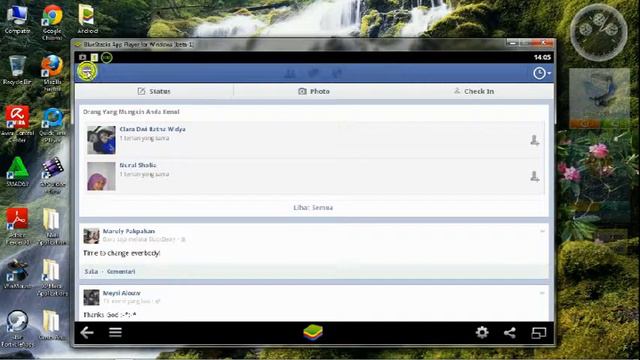
Task: Open the SMADAV desktop shortcut
Action: tap(17, 172)
